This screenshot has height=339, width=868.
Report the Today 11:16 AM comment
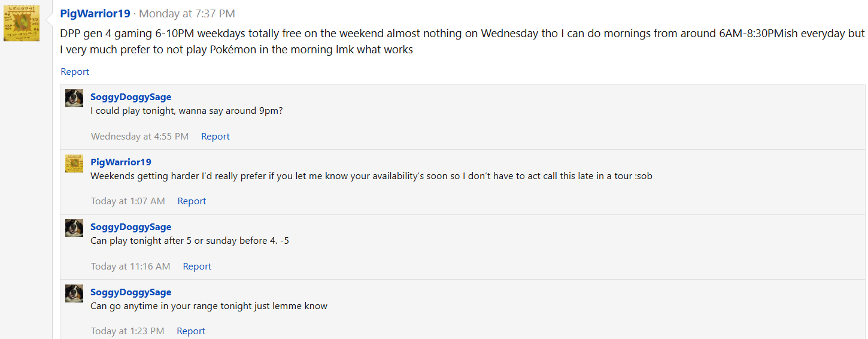click(x=197, y=267)
